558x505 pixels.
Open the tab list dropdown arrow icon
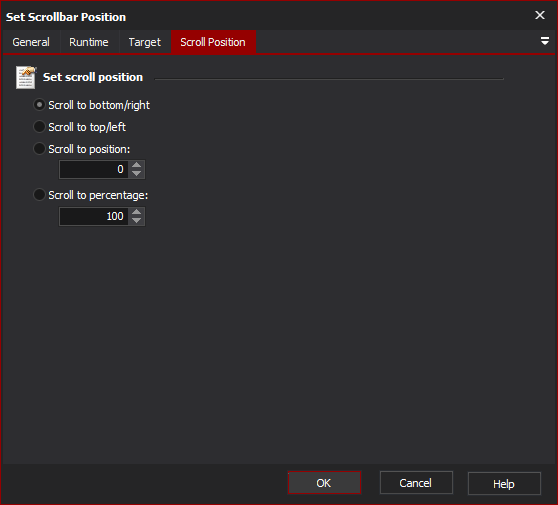point(544,41)
